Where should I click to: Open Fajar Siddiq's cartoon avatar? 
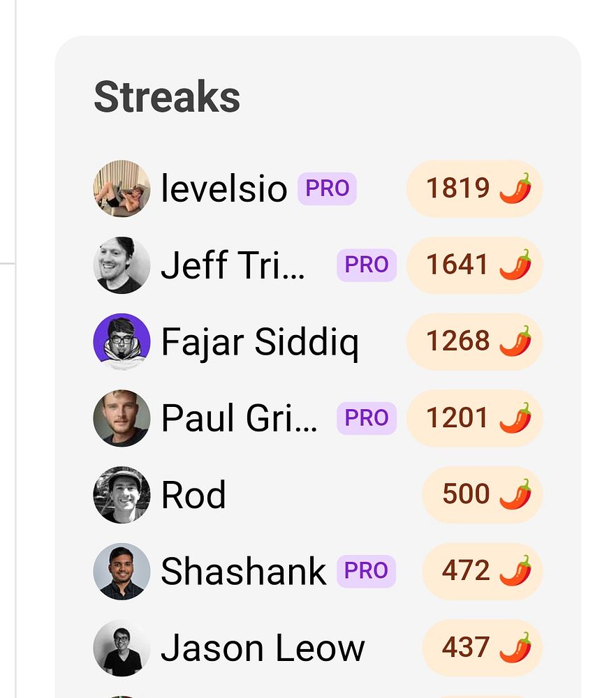point(122,342)
